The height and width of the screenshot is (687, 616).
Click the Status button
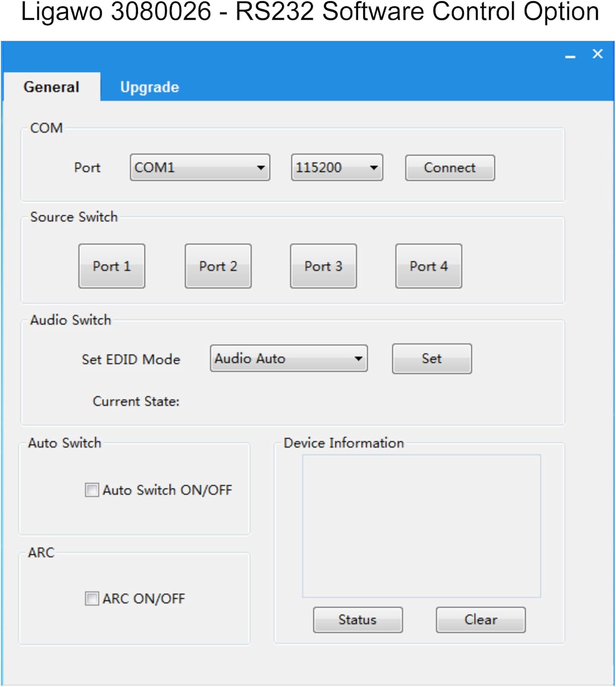point(358,620)
